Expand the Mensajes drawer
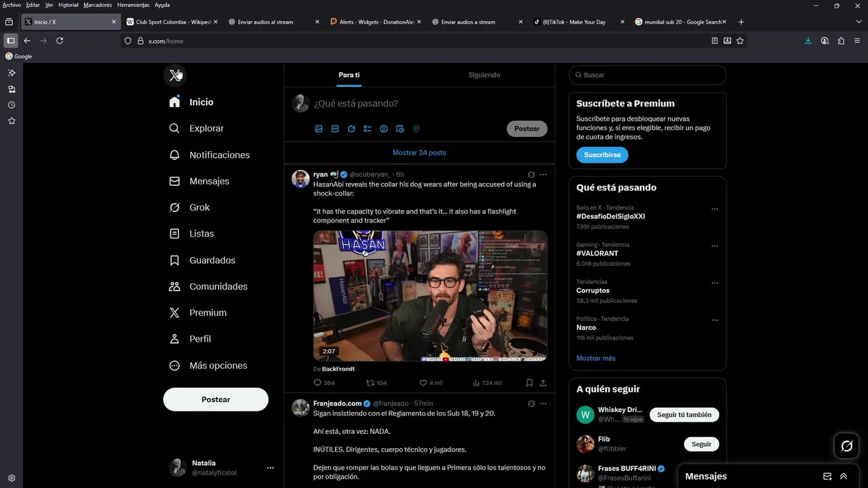 point(844,476)
